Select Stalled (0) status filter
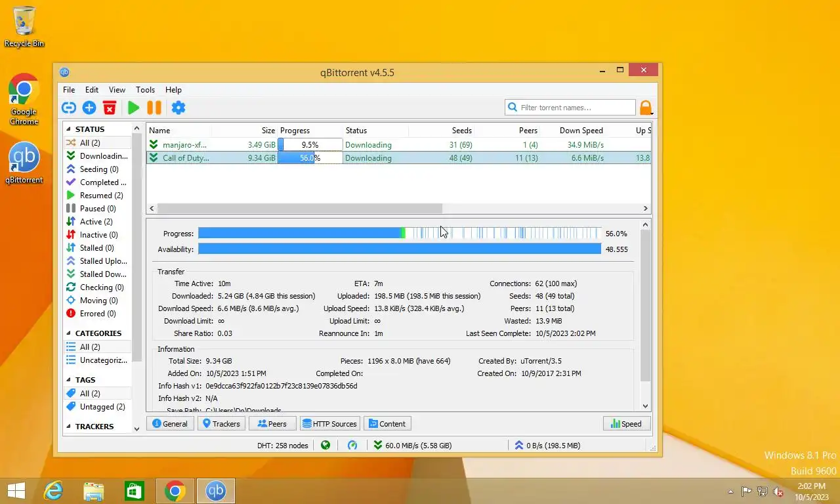The image size is (840, 504). [x=97, y=247]
